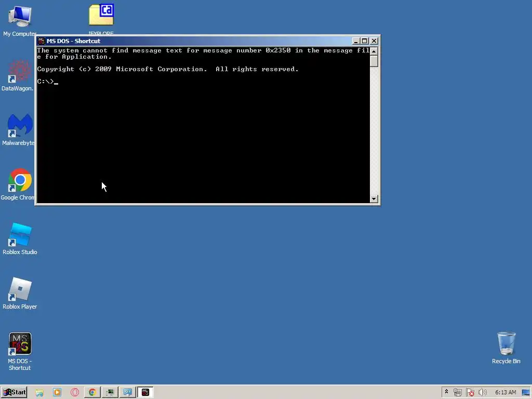Image resolution: width=532 pixels, height=399 pixels.
Task: Show hidden tray icons arrow
Action: [x=446, y=392]
